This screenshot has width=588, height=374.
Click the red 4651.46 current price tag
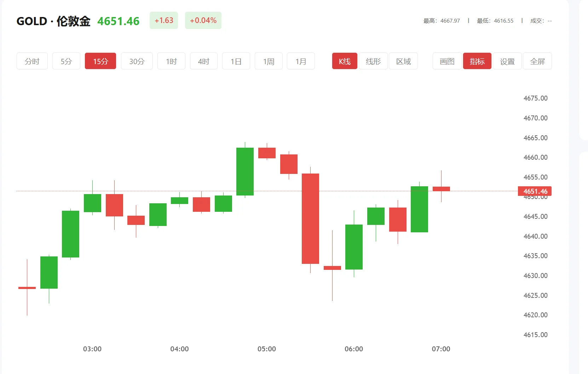[x=534, y=191]
